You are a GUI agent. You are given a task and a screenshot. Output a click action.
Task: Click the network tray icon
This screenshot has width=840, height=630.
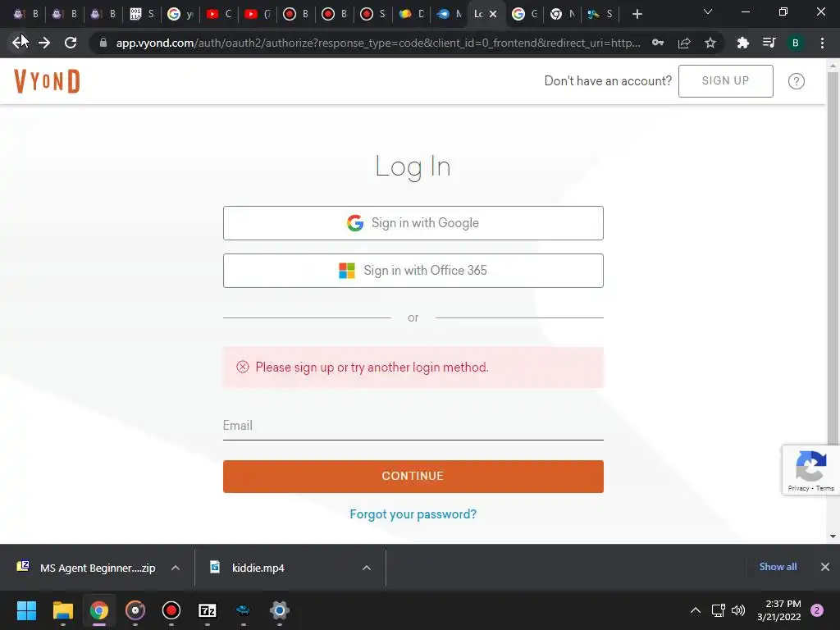click(x=718, y=610)
